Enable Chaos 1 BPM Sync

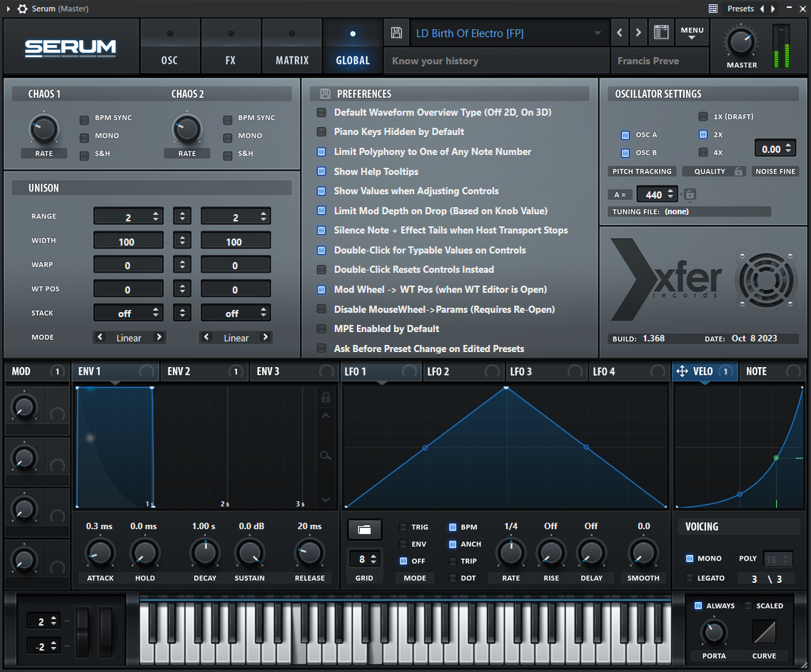tap(84, 119)
